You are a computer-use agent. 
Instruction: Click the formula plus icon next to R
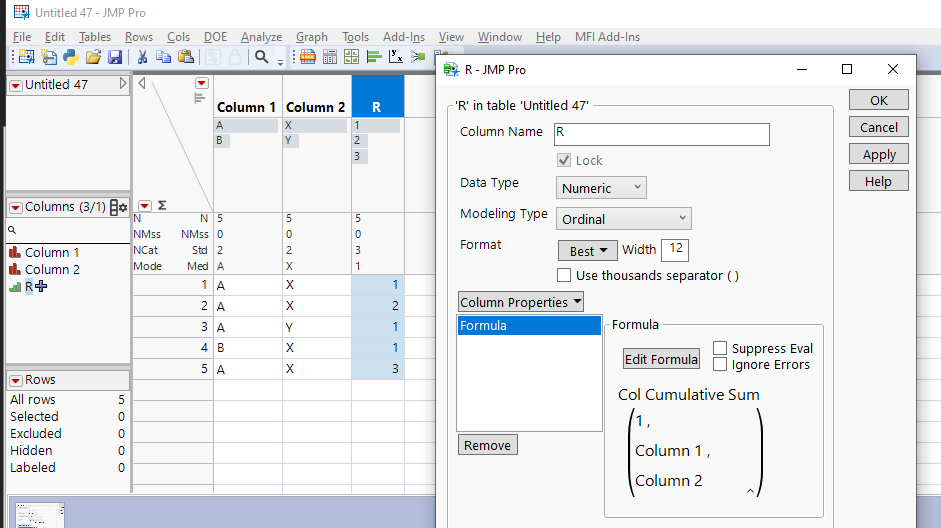point(41,286)
